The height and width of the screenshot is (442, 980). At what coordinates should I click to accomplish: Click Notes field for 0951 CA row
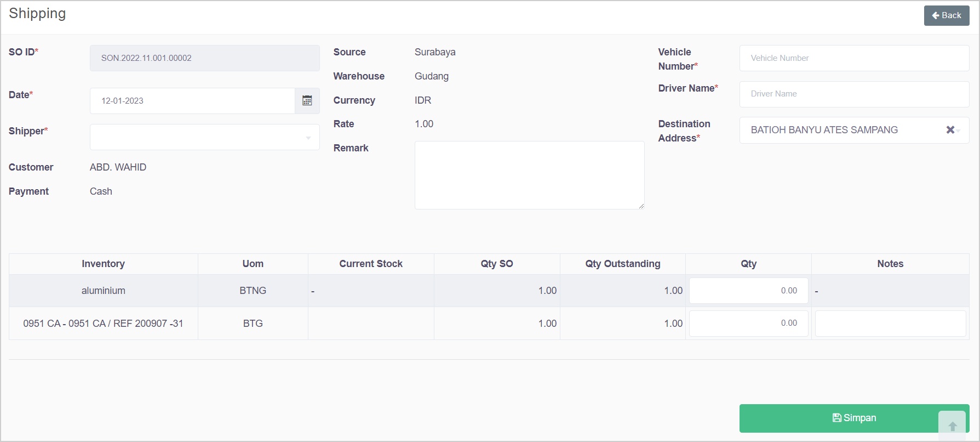(890, 324)
